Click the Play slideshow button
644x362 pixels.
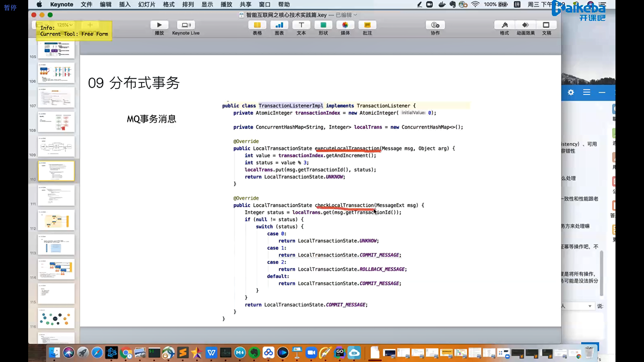[x=159, y=25]
